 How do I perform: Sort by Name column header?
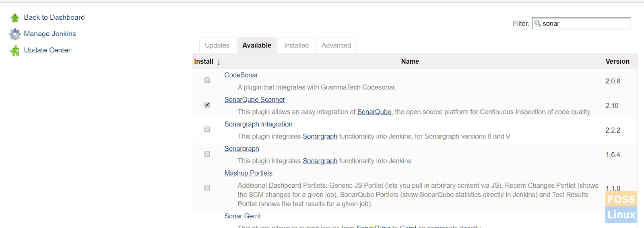click(x=410, y=61)
